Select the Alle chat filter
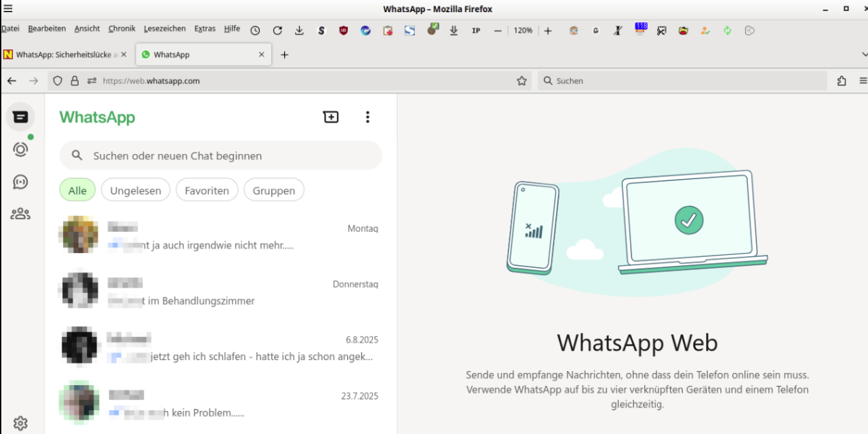868x434 pixels. pos(77,191)
